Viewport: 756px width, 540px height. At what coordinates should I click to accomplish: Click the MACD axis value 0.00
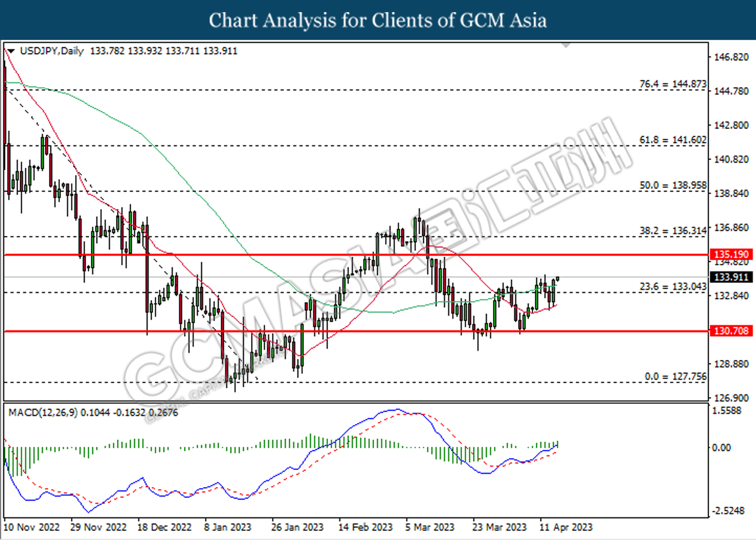(721, 447)
